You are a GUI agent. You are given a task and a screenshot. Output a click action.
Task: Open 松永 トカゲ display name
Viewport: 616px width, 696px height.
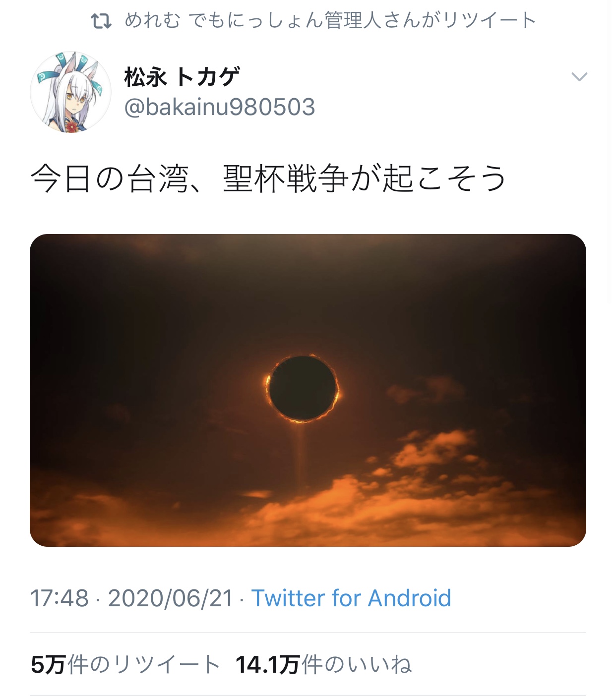[182, 77]
